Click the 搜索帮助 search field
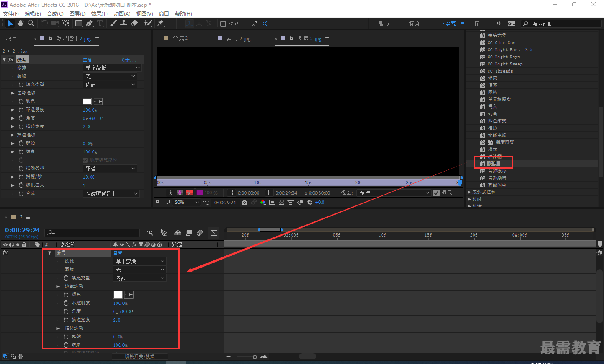 tap(560, 24)
